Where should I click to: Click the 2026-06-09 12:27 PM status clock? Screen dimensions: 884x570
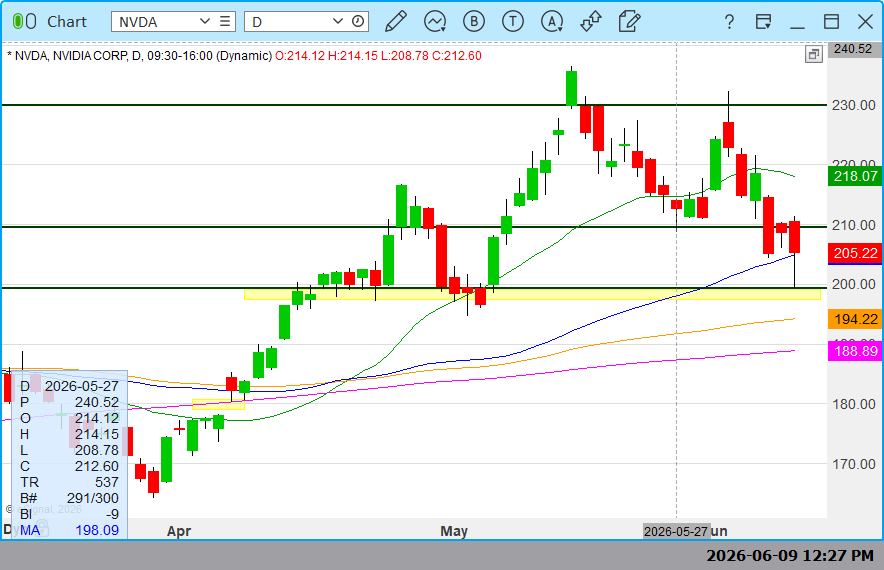point(790,555)
